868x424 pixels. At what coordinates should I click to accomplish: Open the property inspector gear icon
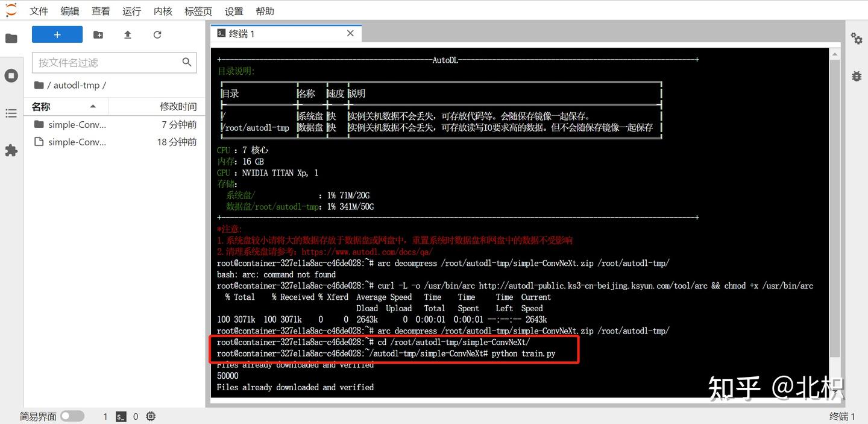point(857,38)
